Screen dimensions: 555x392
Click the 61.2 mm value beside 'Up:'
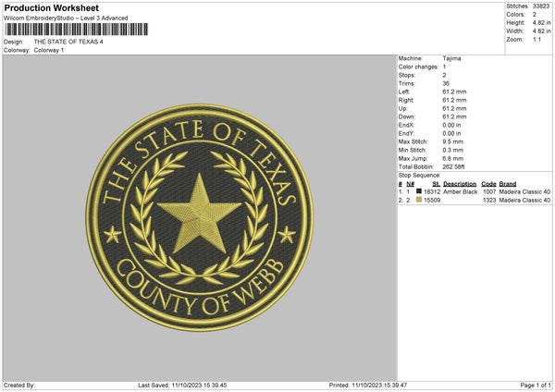(454, 108)
